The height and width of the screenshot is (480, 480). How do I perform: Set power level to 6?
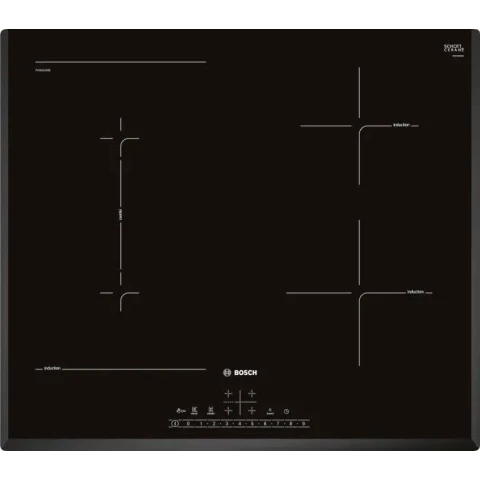point(265,424)
